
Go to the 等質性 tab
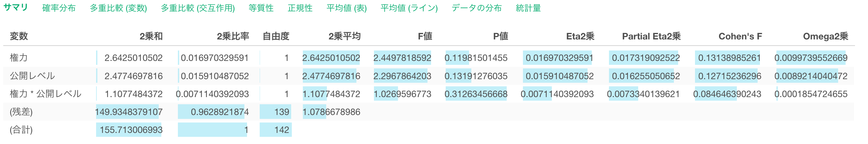tap(261, 8)
